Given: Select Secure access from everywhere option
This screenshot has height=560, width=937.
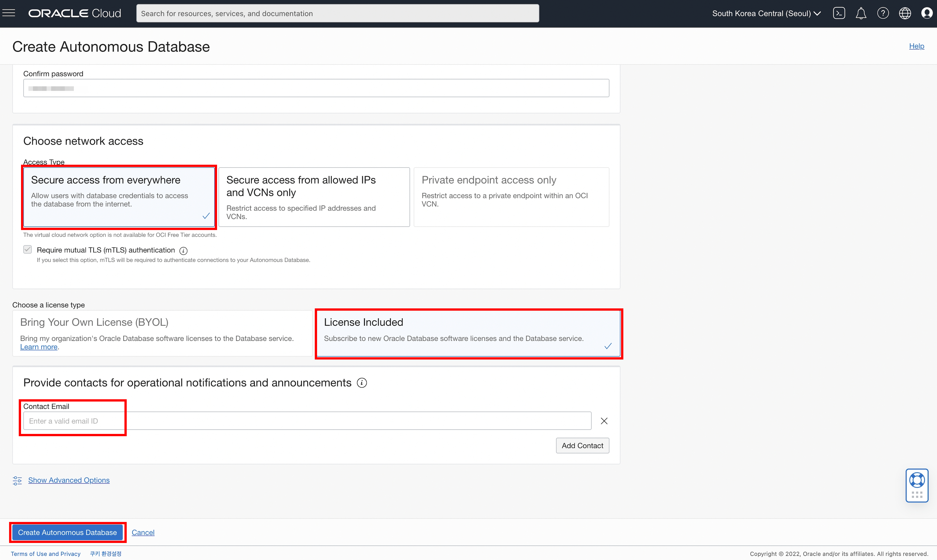Looking at the screenshot, I should click(x=119, y=197).
